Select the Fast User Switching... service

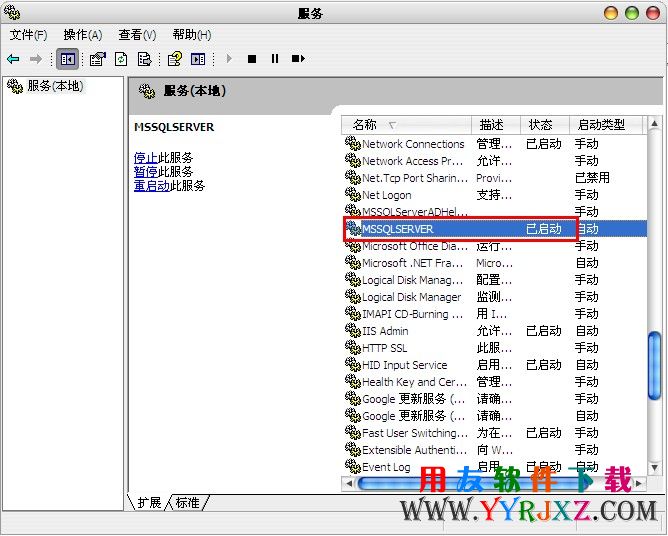pyautogui.click(x=495, y=433)
